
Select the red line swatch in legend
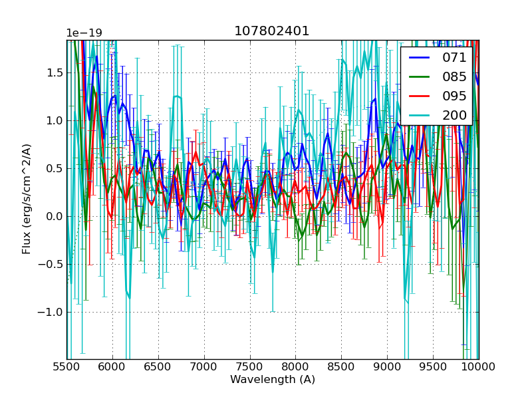pos(420,96)
